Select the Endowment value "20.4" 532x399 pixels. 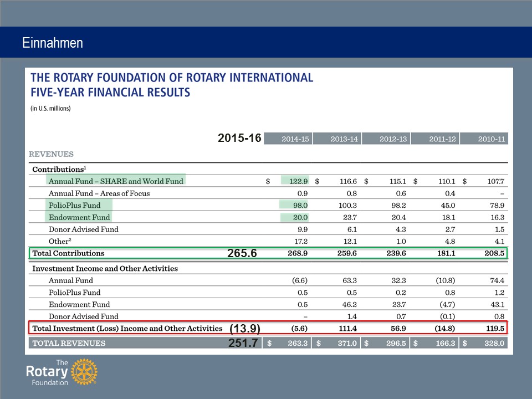coord(398,217)
